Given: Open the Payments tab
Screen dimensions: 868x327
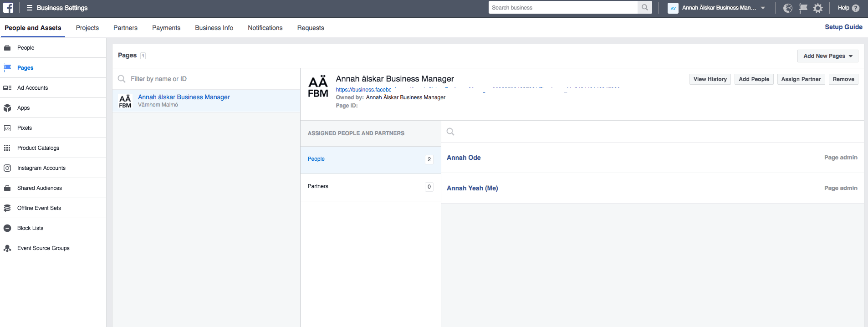Looking at the screenshot, I should pyautogui.click(x=166, y=28).
